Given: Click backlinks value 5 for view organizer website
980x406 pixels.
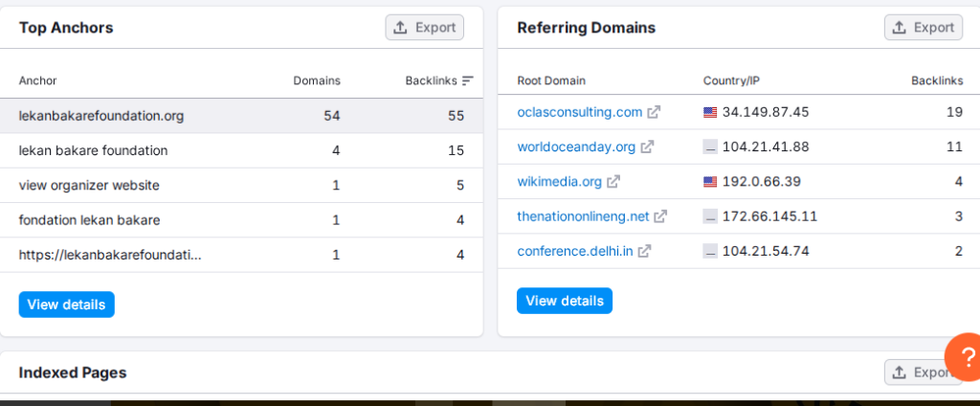Looking at the screenshot, I should (x=460, y=186).
